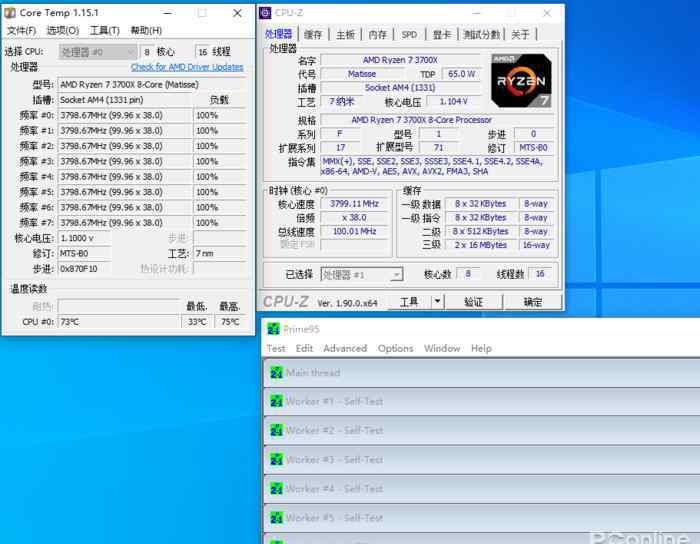Minimize the Core Temp window
700x544 pixels.
coord(168,13)
